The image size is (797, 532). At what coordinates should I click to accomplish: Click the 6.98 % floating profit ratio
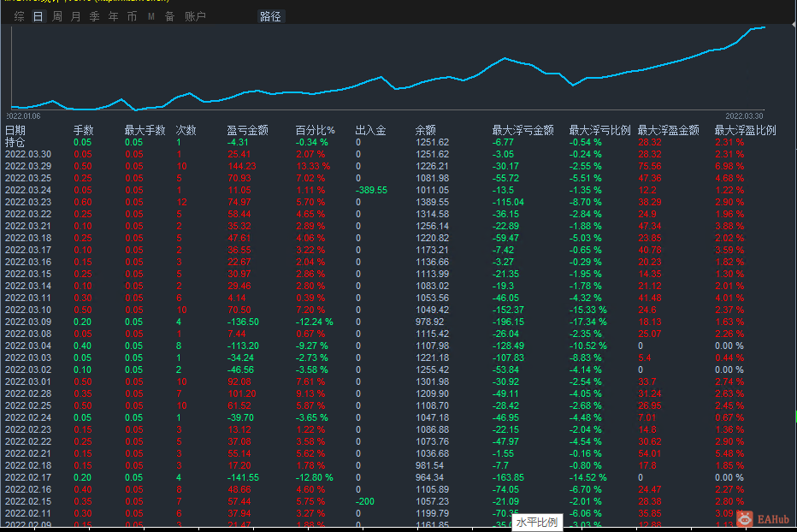(x=729, y=166)
